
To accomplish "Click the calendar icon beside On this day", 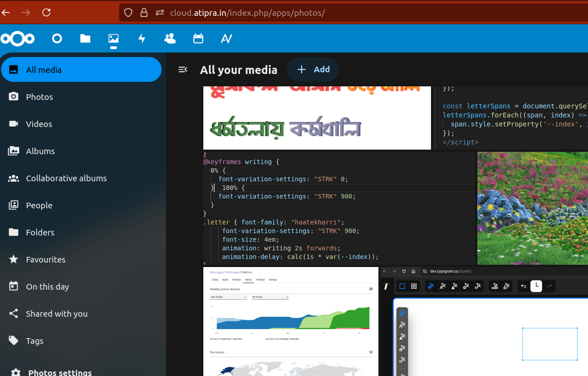I will click(14, 286).
